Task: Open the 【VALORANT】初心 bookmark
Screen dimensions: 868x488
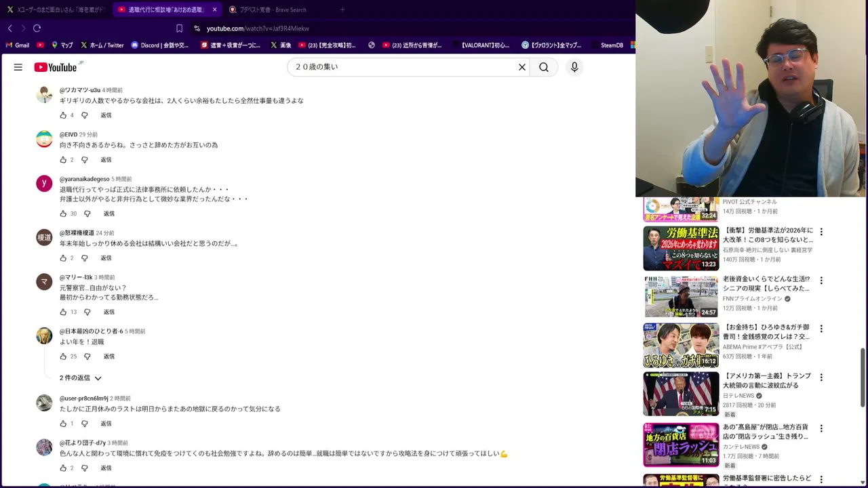Action: (x=480, y=45)
